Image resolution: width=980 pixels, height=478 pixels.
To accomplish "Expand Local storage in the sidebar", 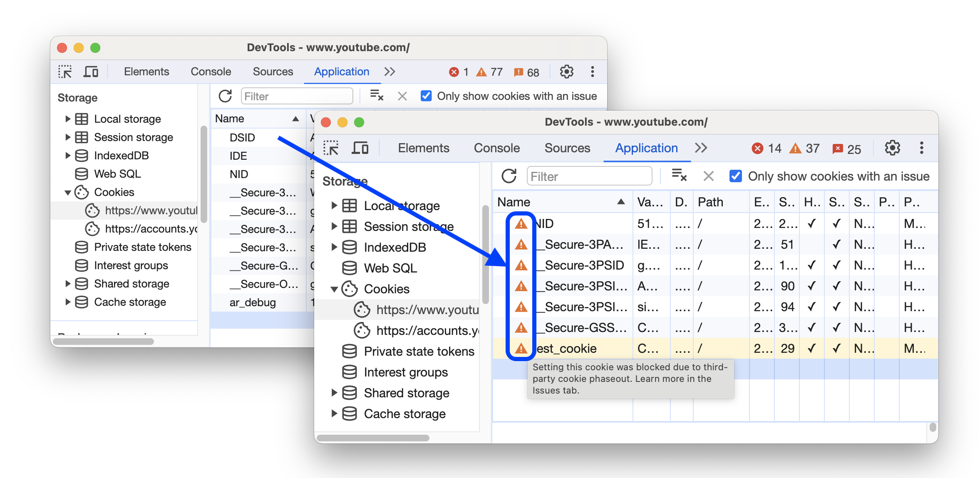I will (332, 205).
